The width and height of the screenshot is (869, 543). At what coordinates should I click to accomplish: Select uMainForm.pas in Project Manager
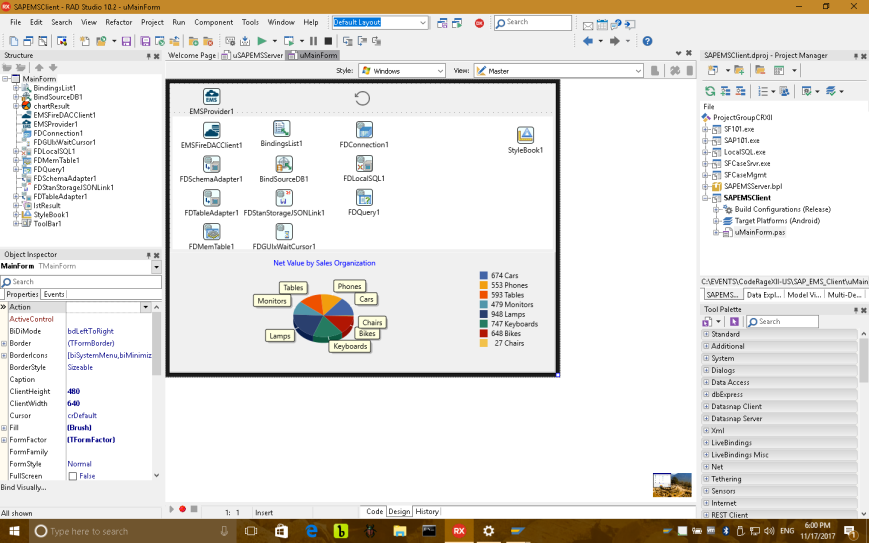[x=760, y=233]
